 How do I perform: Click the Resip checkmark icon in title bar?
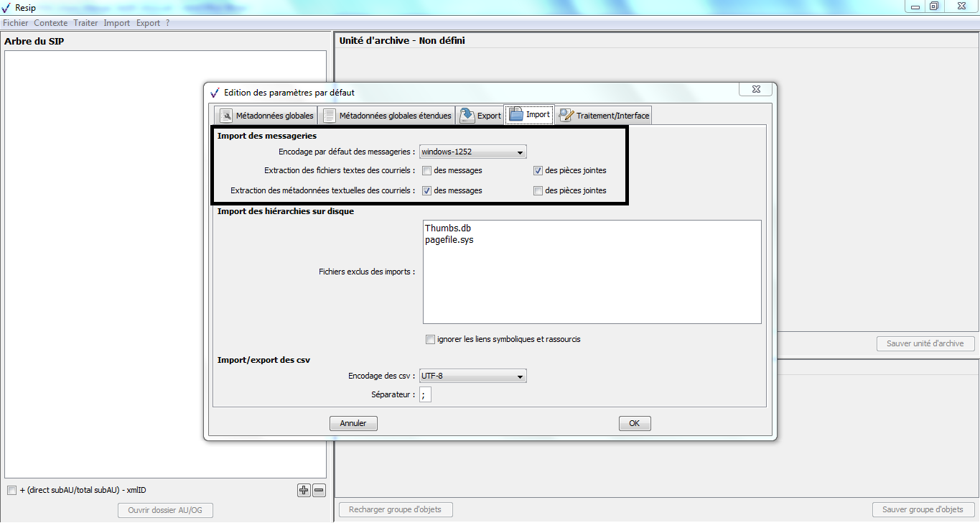pyautogui.click(x=6, y=7)
